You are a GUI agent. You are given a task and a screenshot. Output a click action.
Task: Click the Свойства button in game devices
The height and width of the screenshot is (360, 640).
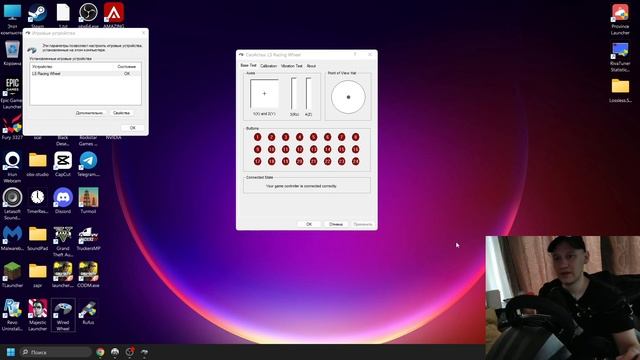click(x=121, y=113)
